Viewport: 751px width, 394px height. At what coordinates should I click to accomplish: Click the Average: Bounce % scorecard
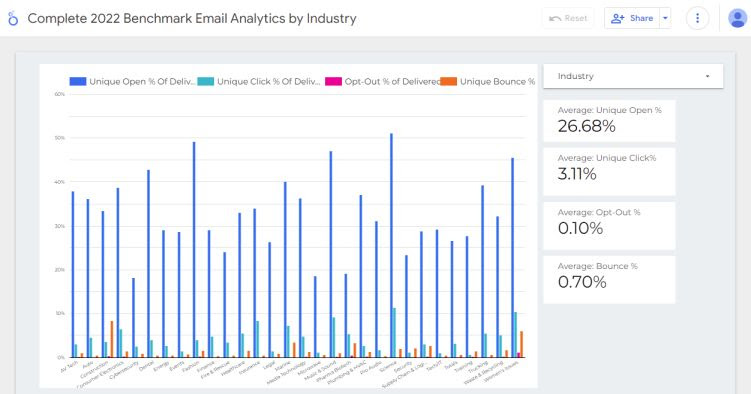click(609, 280)
